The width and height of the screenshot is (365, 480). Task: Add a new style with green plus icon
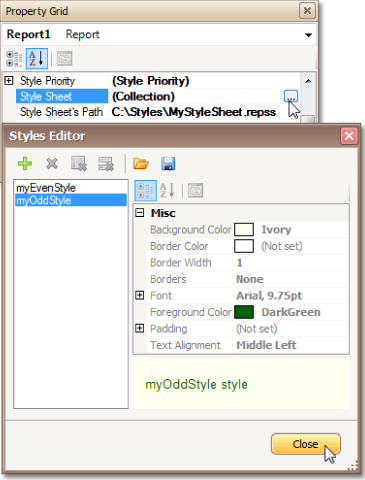point(25,164)
